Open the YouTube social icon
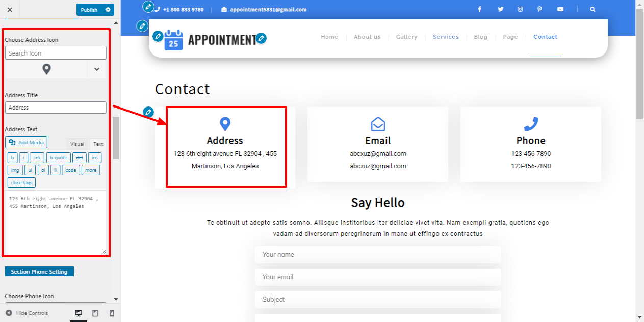 point(560,9)
